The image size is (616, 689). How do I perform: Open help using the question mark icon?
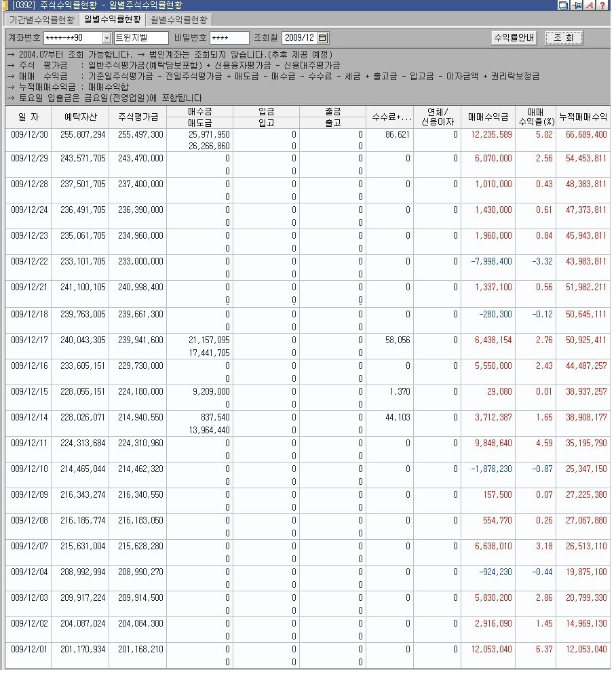[603, 5]
